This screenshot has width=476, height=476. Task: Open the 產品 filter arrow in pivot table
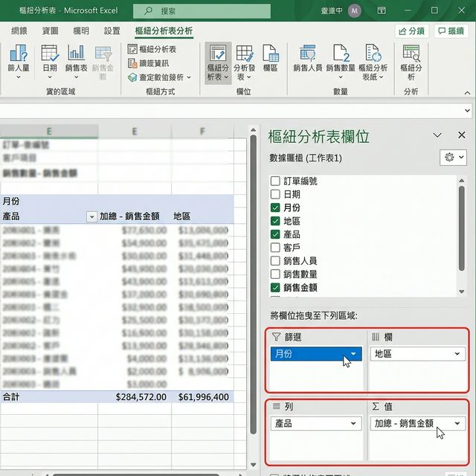click(91, 216)
